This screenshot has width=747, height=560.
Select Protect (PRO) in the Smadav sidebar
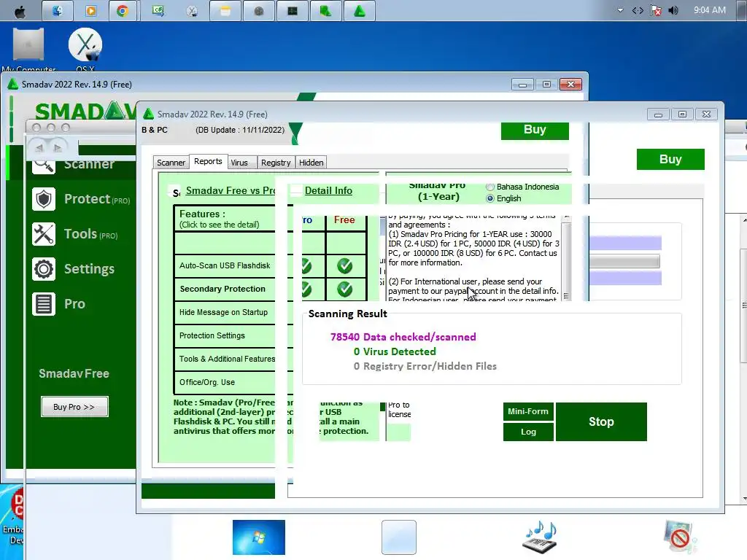(x=97, y=199)
